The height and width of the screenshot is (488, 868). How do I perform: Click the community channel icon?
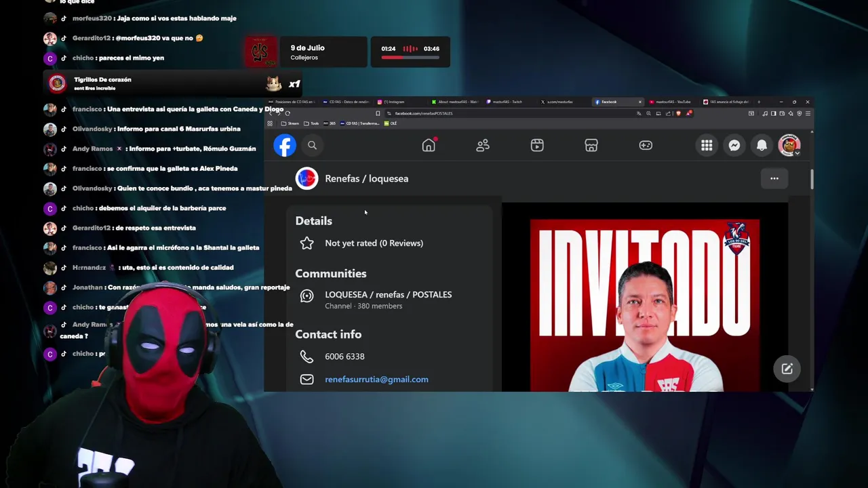point(307,296)
